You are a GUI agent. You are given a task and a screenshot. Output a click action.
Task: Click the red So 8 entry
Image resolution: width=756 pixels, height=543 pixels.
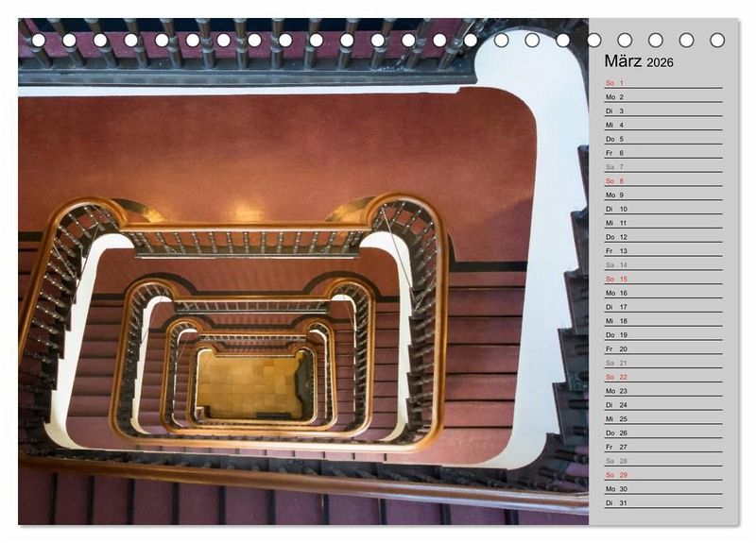coord(661,181)
